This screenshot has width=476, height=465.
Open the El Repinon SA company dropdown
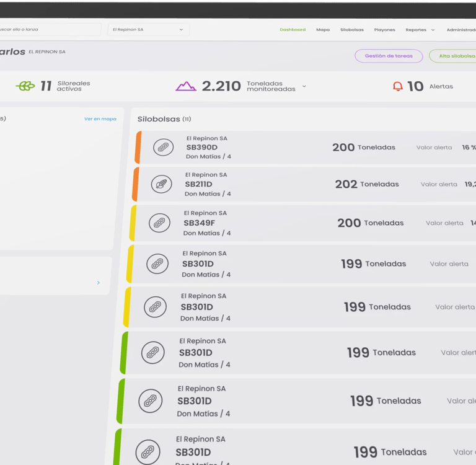[149, 30]
